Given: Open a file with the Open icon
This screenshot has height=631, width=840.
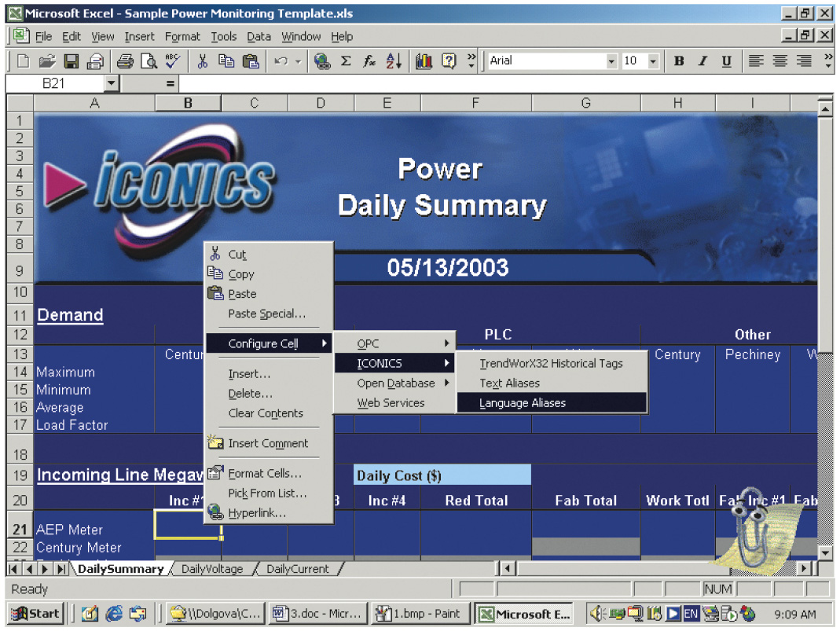Looking at the screenshot, I should tap(46, 61).
